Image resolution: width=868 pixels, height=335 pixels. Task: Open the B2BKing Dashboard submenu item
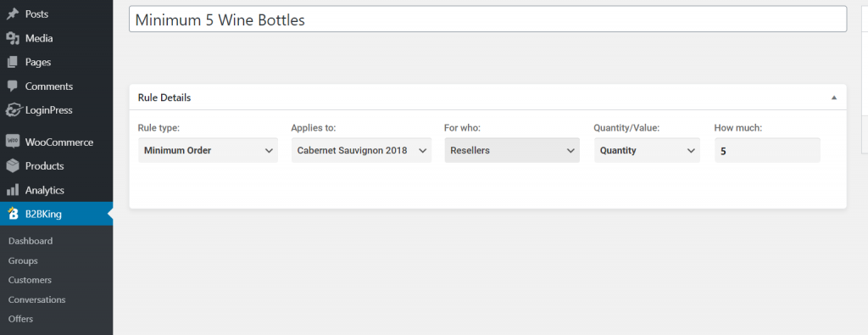pyautogui.click(x=31, y=241)
